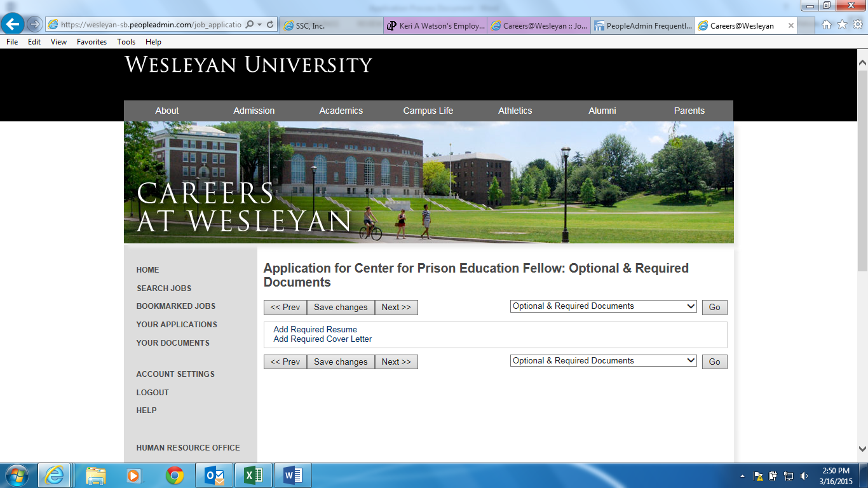Click the lower Go button
The image size is (868, 488).
(x=715, y=362)
